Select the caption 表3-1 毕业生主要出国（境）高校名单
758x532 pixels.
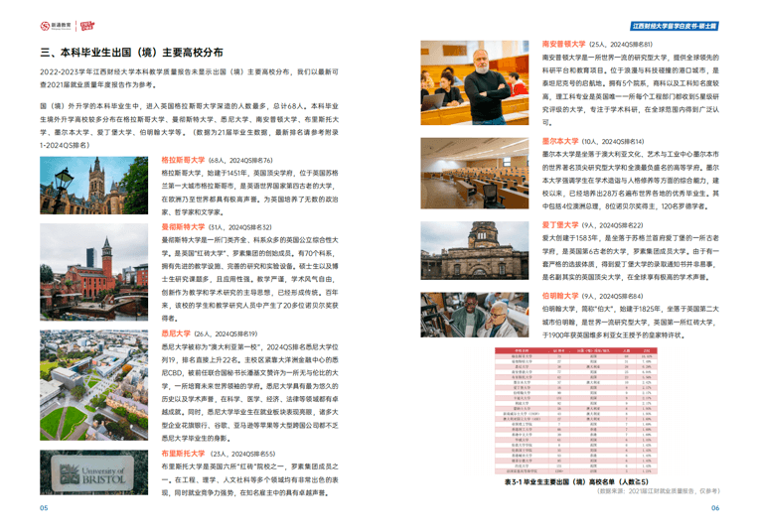(576, 481)
